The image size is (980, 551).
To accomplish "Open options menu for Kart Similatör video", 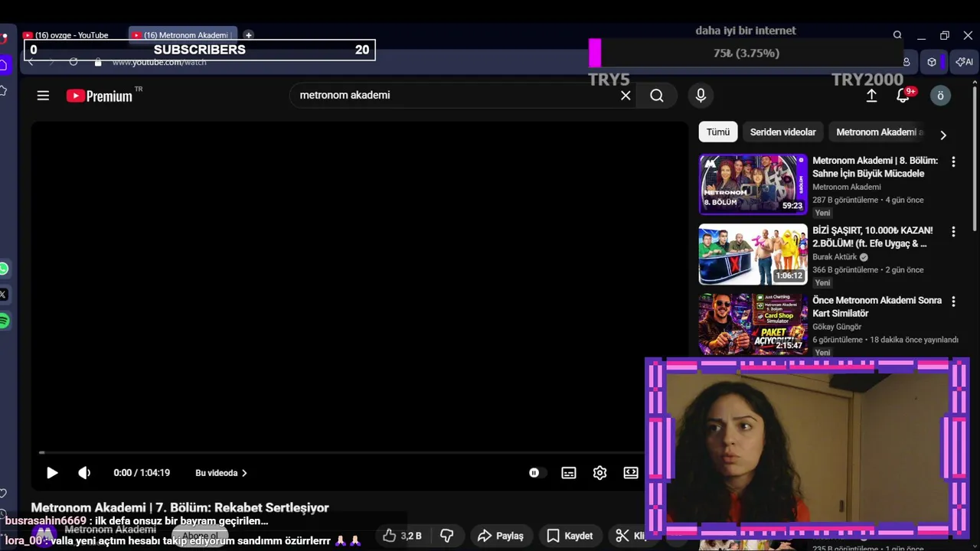I will 953,302.
